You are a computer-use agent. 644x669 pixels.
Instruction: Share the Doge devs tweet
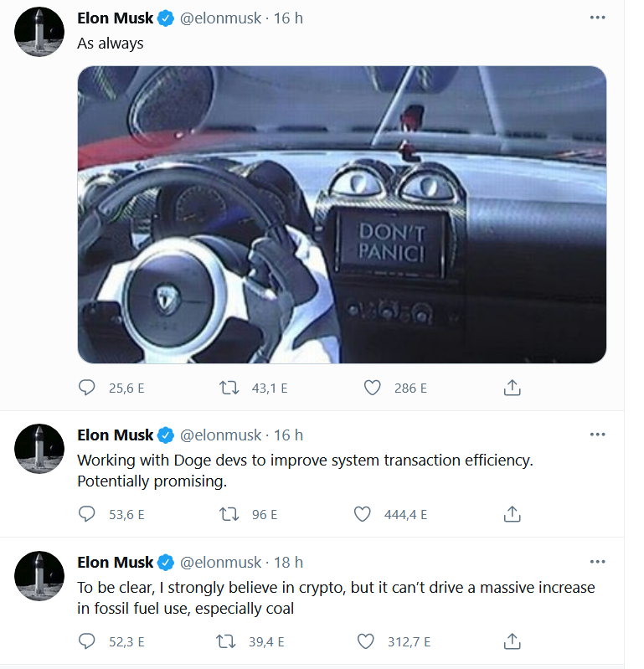(x=513, y=514)
